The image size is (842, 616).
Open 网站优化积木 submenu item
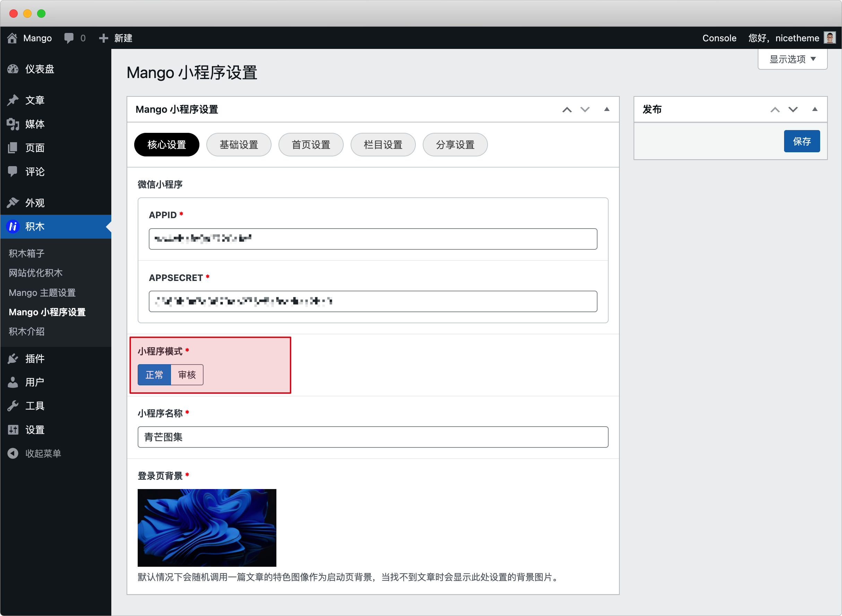(x=35, y=273)
